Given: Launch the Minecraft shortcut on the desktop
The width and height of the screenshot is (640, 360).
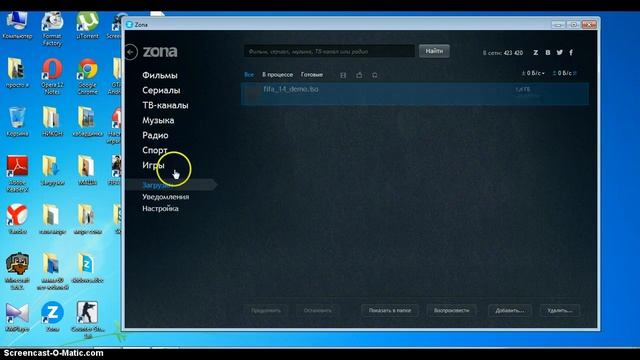Looking at the screenshot, I should pyautogui.click(x=17, y=271).
